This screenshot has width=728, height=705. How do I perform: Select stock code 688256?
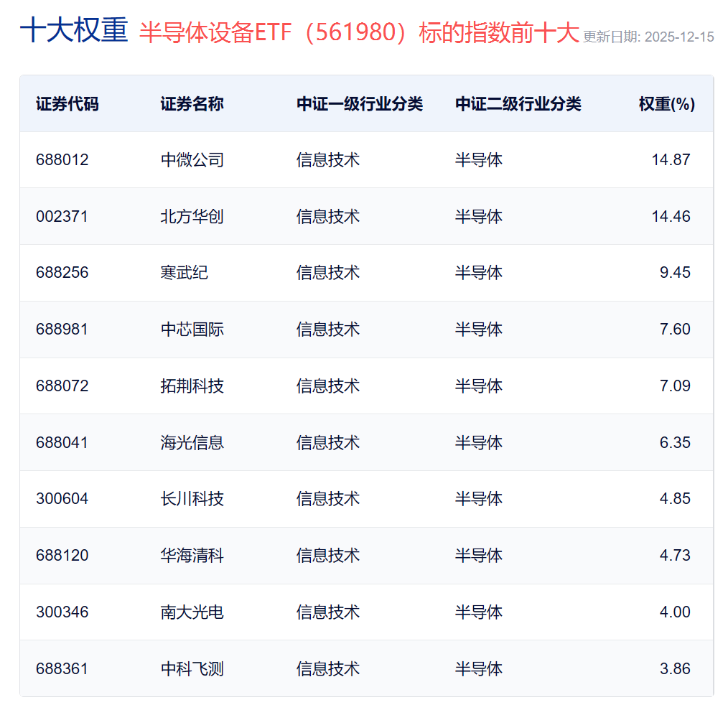point(62,272)
